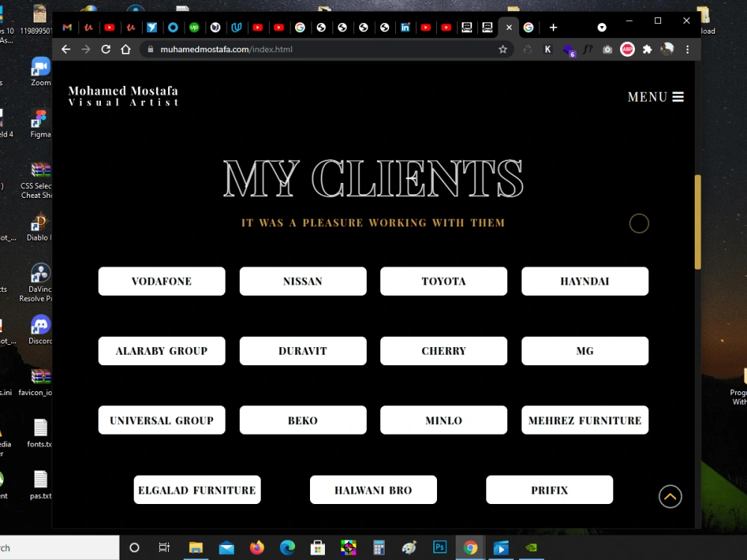Image resolution: width=747 pixels, height=560 pixels.
Task: Open the Adblock Plus extension
Action: pos(627,49)
